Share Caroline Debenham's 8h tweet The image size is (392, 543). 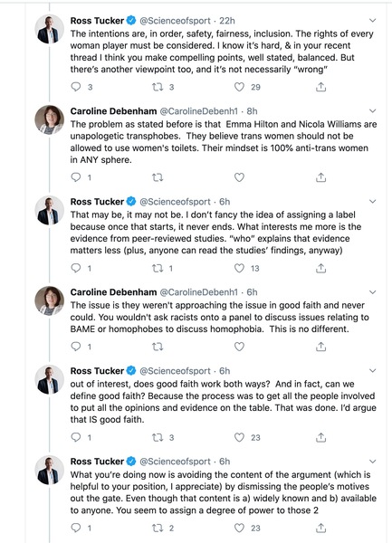coord(321,177)
